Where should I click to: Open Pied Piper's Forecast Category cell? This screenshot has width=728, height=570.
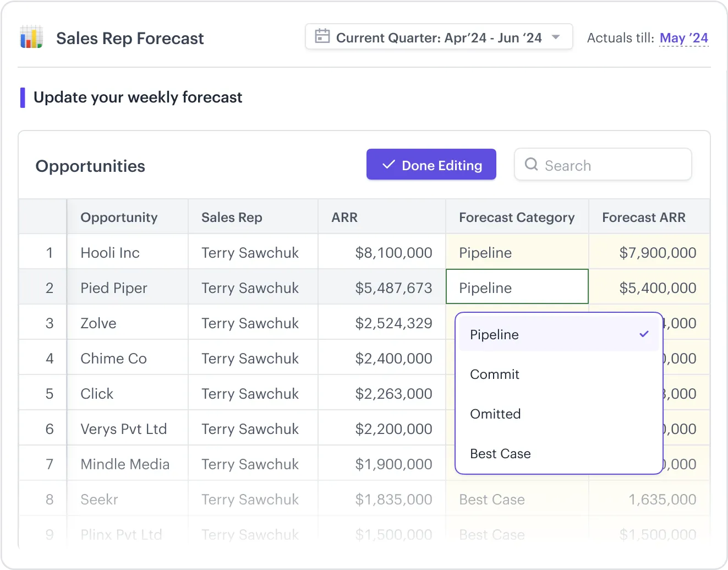(517, 286)
